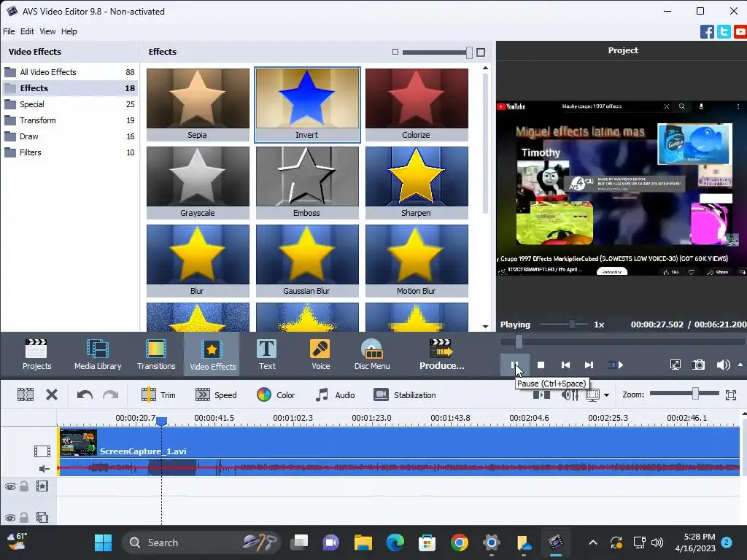
Task: Click the main video track film icon
Action: point(42,451)
